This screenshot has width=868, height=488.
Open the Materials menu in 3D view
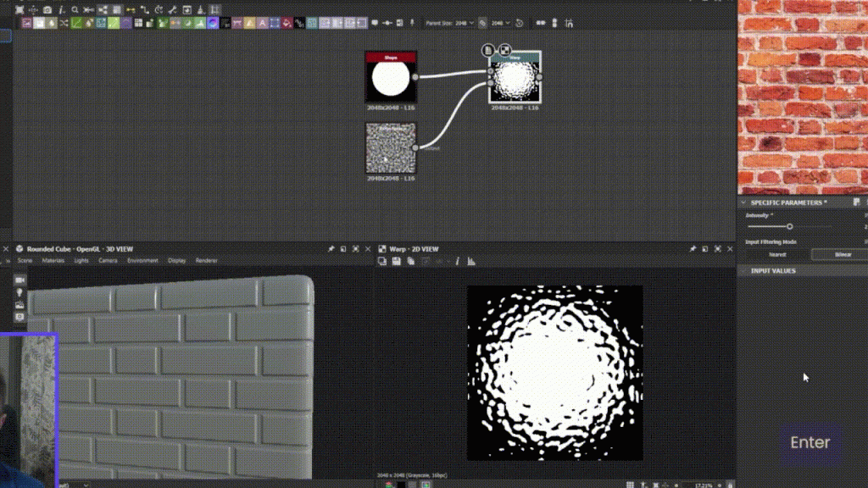(53, 261)
